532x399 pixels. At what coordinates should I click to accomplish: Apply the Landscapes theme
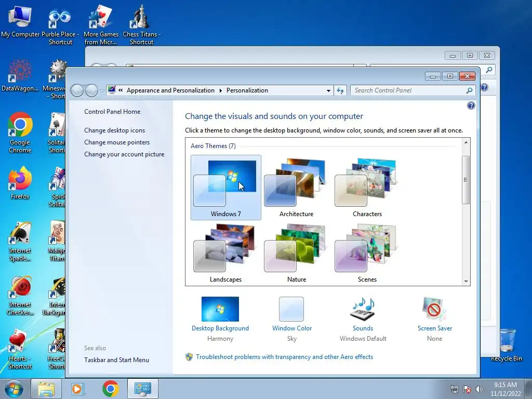(225, 253)
